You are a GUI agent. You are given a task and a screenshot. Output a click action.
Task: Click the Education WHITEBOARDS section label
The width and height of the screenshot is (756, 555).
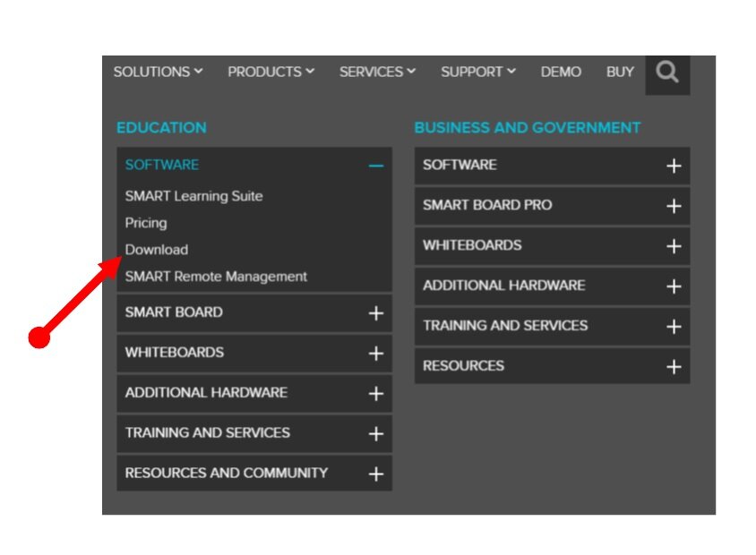175,353
